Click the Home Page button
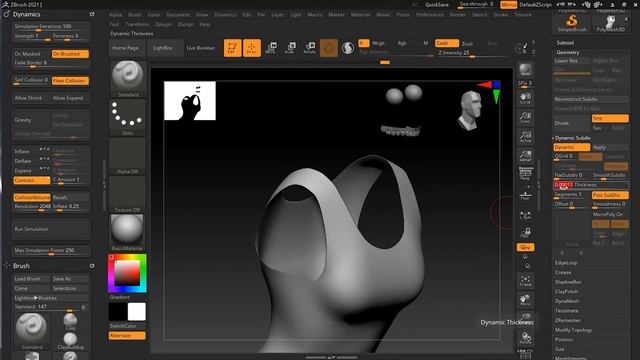640x360 pixels. tap(125, 48)
